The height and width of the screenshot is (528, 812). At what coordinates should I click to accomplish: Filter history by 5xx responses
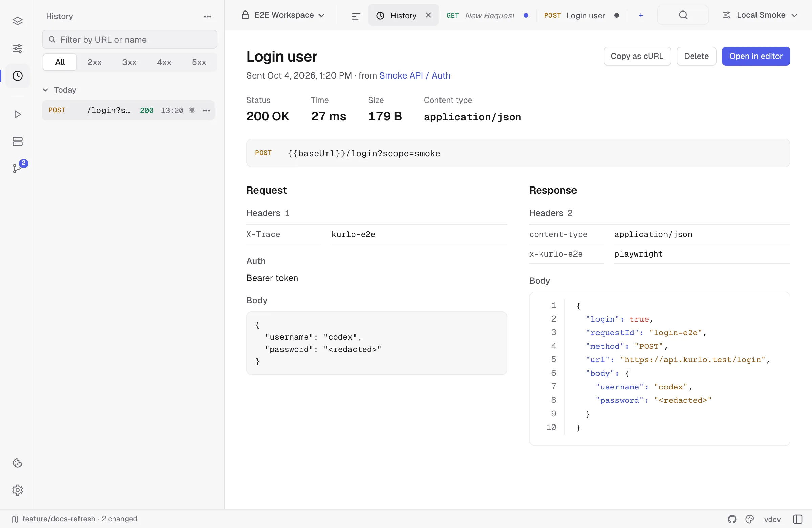[x=199, y=62]
